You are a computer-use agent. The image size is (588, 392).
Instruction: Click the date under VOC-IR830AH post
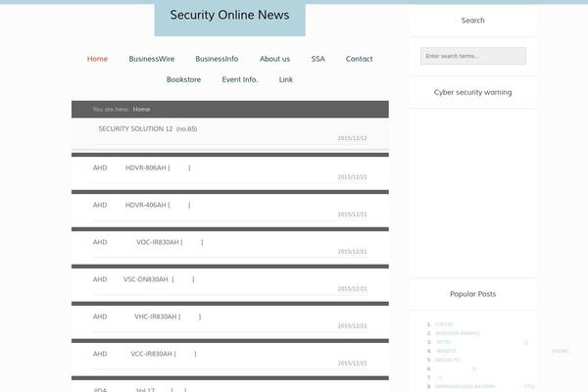(352, 251)
